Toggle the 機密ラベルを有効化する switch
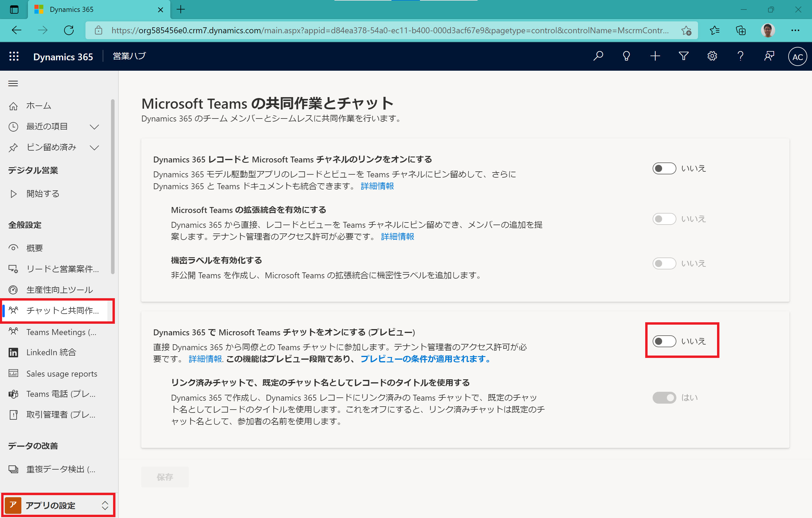The image size is (812, 518). [x=664, y=263]
